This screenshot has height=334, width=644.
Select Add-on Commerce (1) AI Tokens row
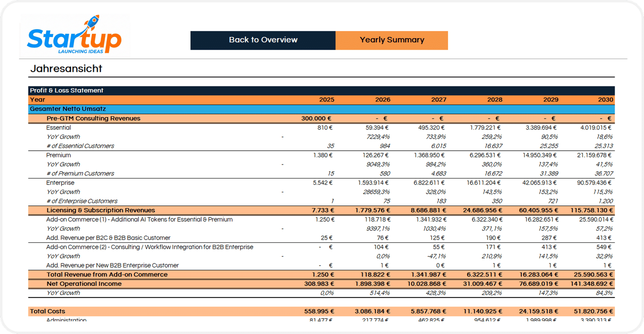click(139, 219)
